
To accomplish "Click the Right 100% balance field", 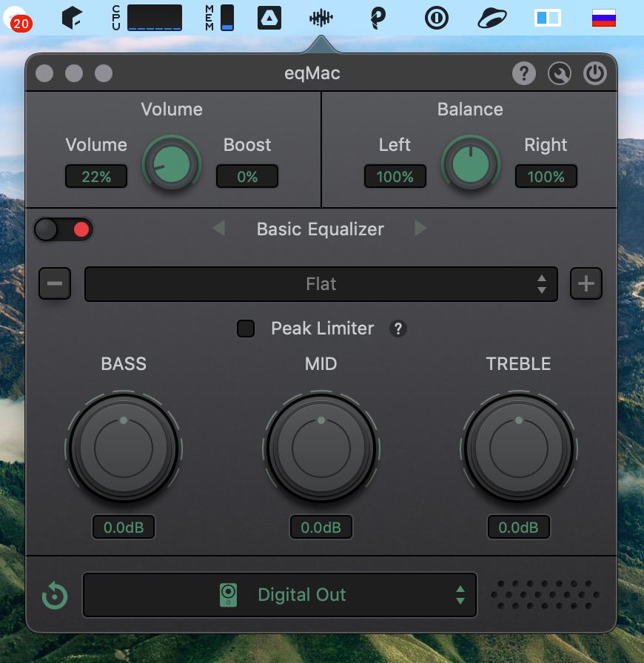I will click(x=546, y=176).
